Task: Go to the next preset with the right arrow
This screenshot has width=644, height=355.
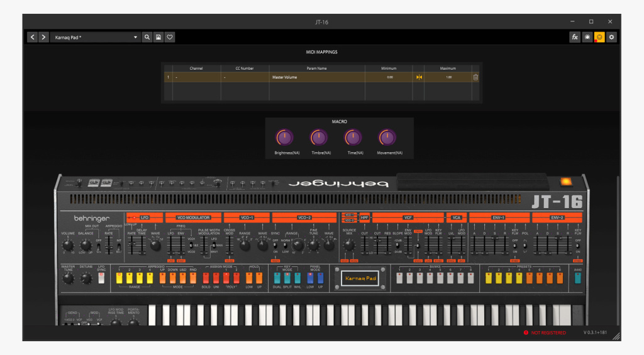Action: [43, 37]
